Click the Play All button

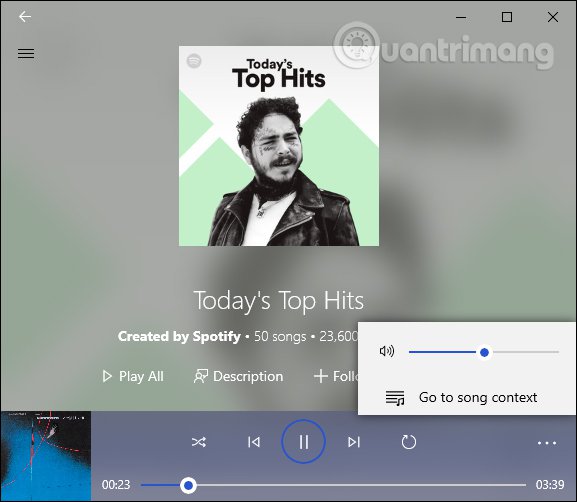(133, 376)
